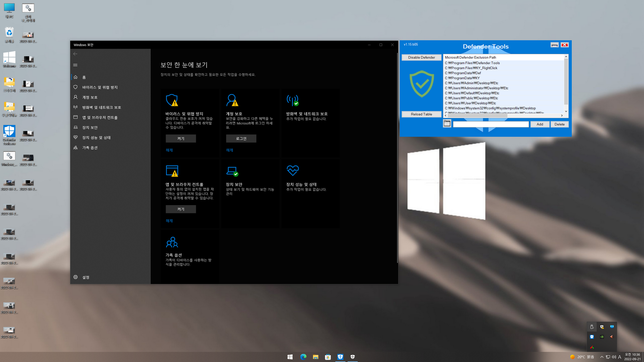This screenshot has height=362, width=644.
Task: Click the white shield taskbar icon
Action: click(x=353, y=357)
